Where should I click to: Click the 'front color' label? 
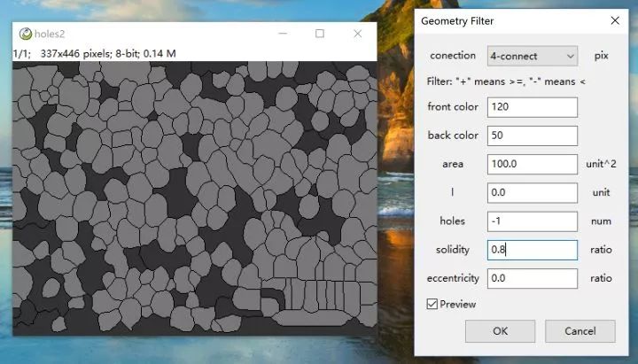pos(453,106)
